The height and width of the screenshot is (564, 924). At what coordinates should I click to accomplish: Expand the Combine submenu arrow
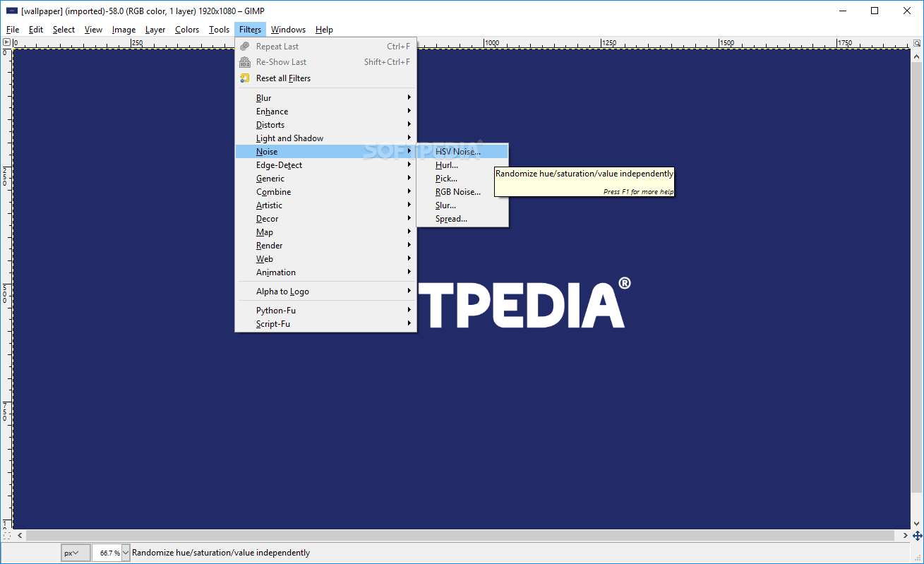(409, 191)
